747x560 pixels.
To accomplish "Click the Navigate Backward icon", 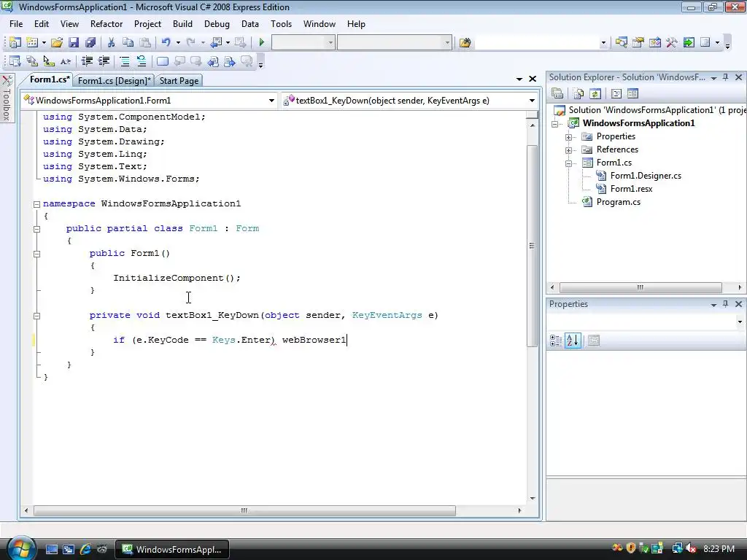I will (x=216, y=42).
